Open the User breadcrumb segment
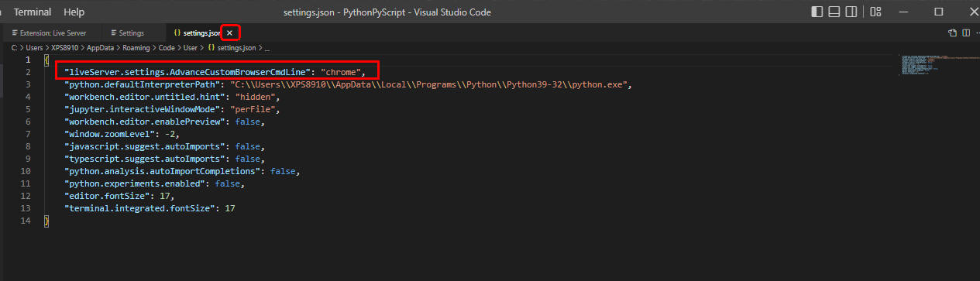This screenshot has width=980, height=281. tap(191, 48)
